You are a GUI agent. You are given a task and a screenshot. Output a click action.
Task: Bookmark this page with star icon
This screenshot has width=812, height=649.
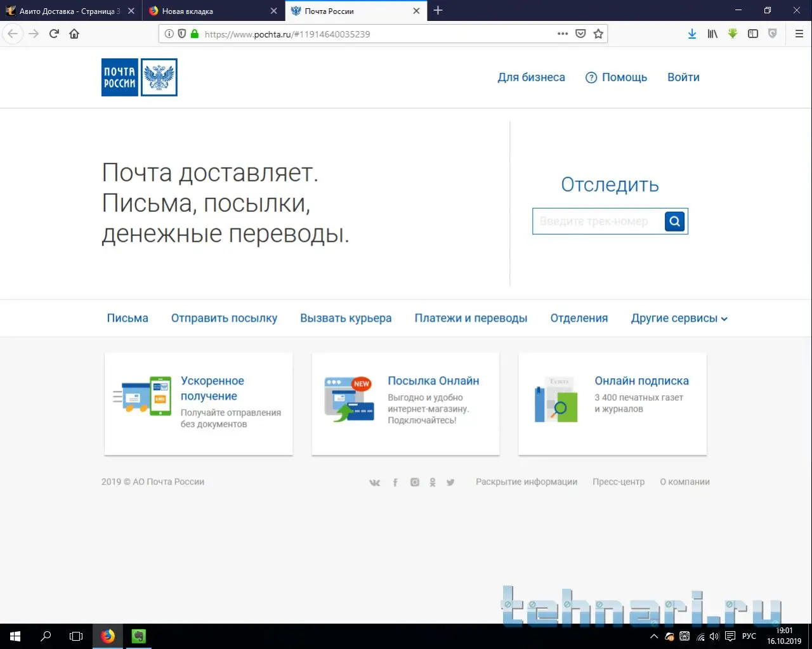[598, 34]
